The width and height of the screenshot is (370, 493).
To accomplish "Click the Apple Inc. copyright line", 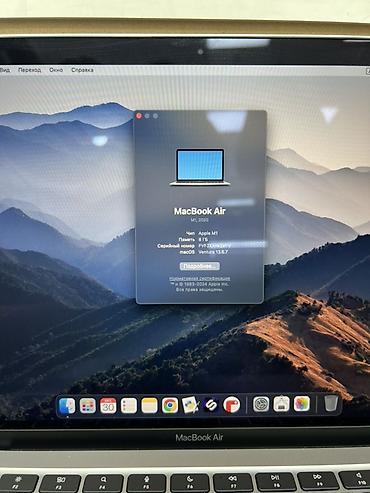I will pos(200,284).
